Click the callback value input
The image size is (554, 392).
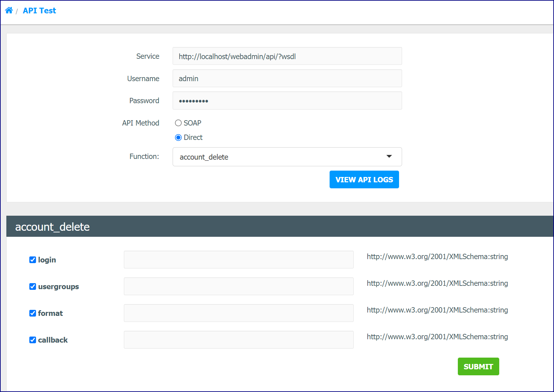tap(239, 340)
